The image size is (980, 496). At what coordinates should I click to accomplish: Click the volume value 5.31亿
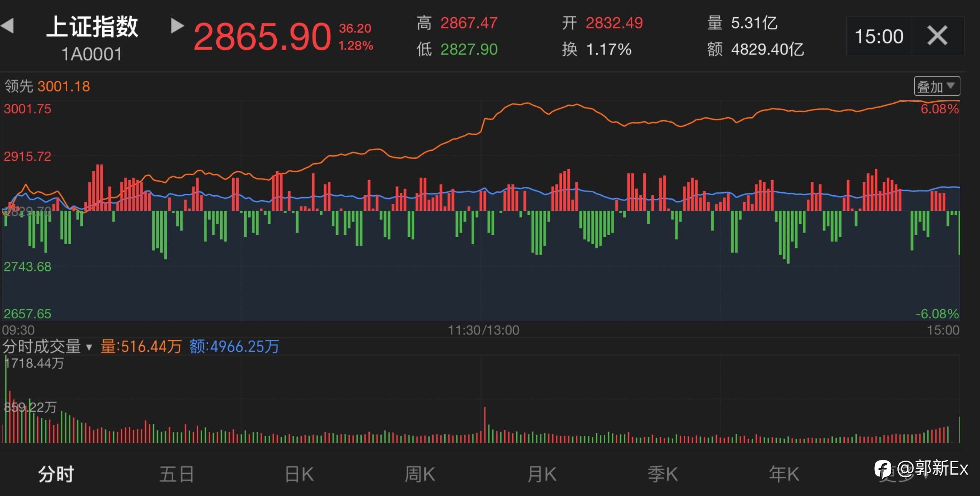click(x=754, y=23)
